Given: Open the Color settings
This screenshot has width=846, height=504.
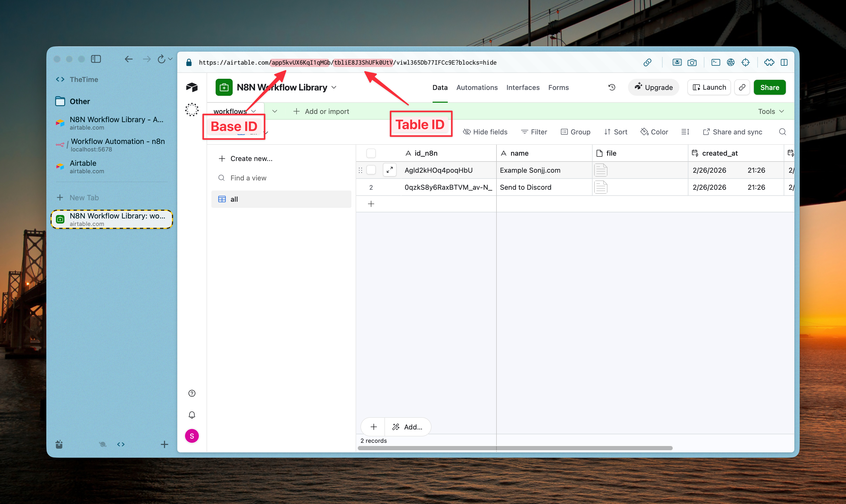Looking at the screenshot, I should tap(654, 132).
